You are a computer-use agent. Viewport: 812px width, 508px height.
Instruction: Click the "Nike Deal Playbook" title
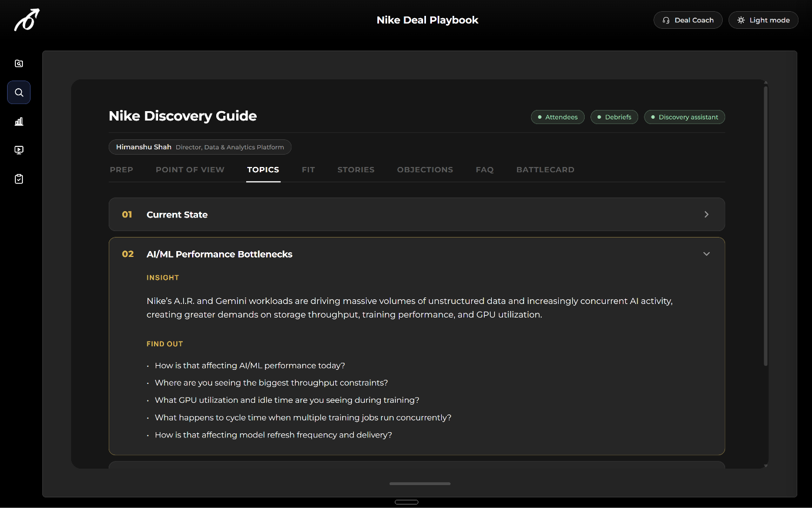point(428,20)
